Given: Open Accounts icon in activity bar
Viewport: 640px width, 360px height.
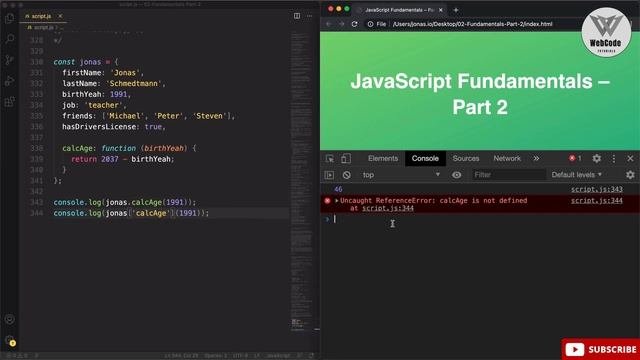Looking at the screenshot, I should 9,319.
